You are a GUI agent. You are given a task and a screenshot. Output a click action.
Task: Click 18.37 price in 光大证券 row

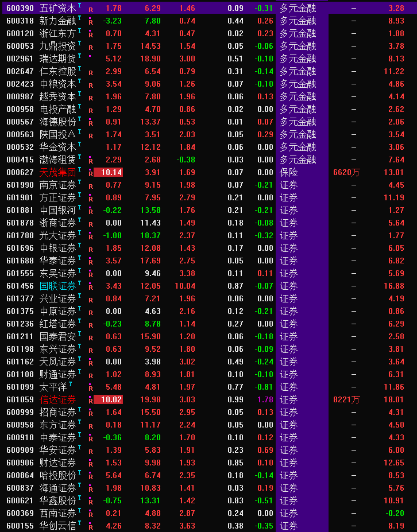coord(150,235)
